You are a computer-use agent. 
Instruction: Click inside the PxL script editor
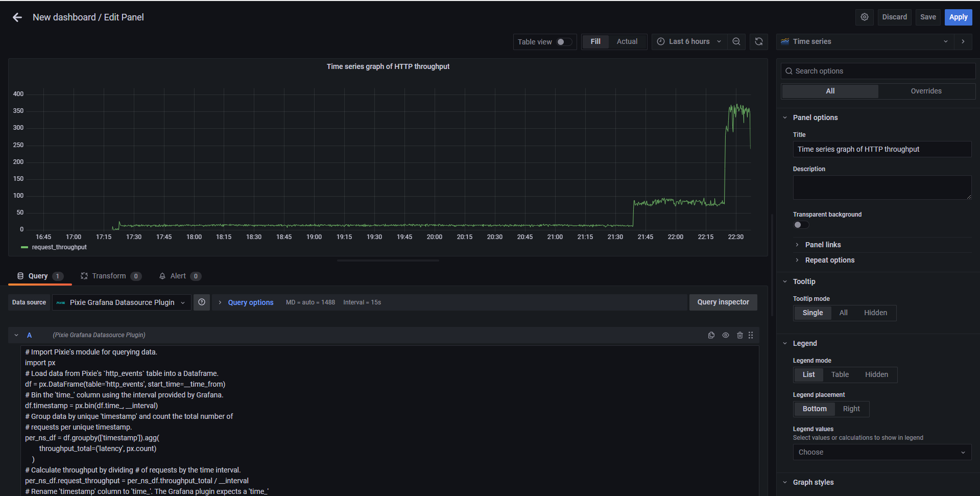pyautogui.click(x=389, y=421)
